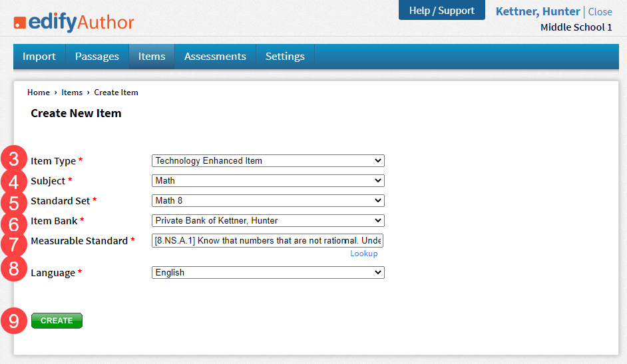
Task: Expand the Item Bank dropdown
Action: coord(268,220)
